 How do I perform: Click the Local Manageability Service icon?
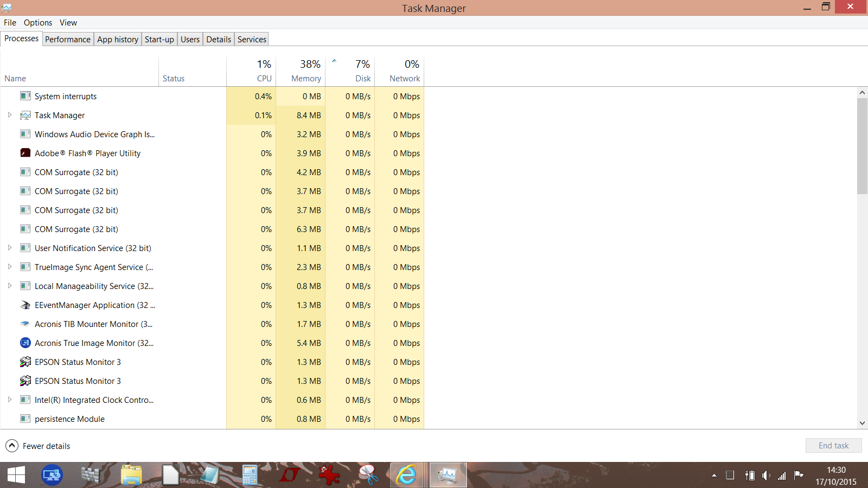click(x=25, y=286)
